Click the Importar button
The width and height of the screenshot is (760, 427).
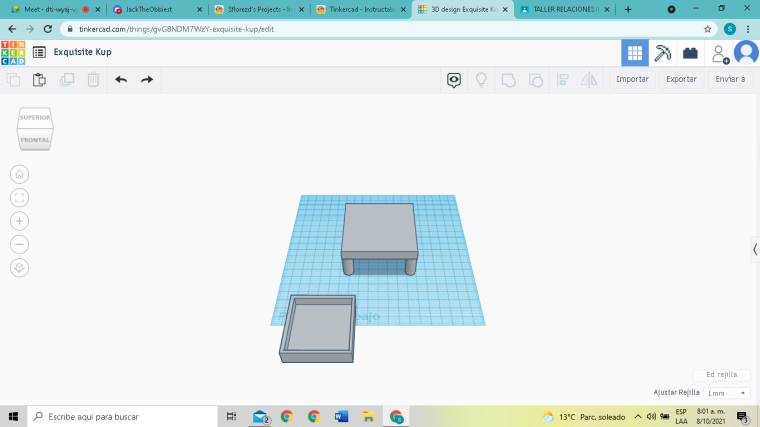[x=632, y=79]
